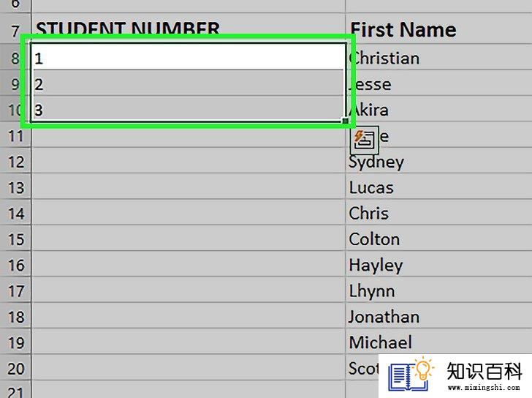Click the cell with name Colton
This screenshot has height=398, width=532.
[439, 238]
